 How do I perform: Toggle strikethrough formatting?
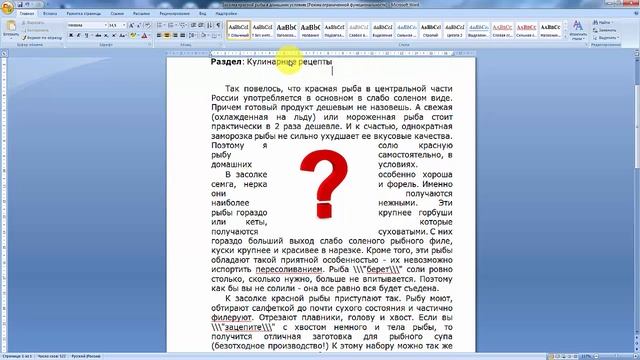coord(98,36)
